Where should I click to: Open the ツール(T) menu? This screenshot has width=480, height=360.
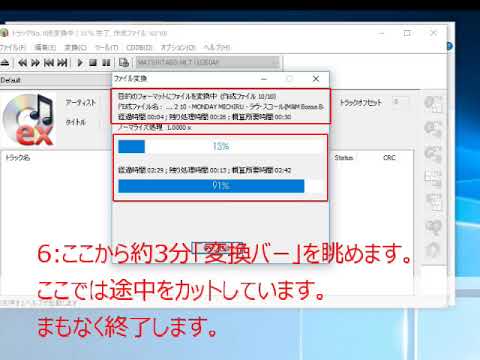[x=107, y=47]
